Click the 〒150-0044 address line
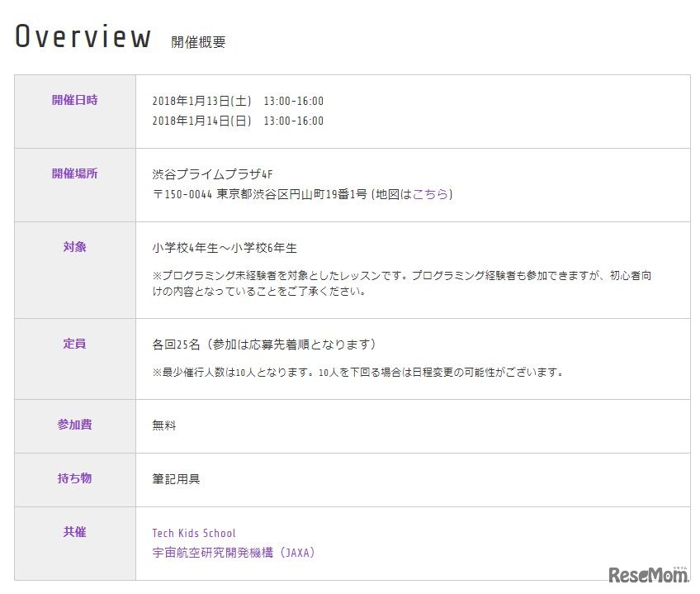Screen dimensions: 700x594 coord(303,194)
